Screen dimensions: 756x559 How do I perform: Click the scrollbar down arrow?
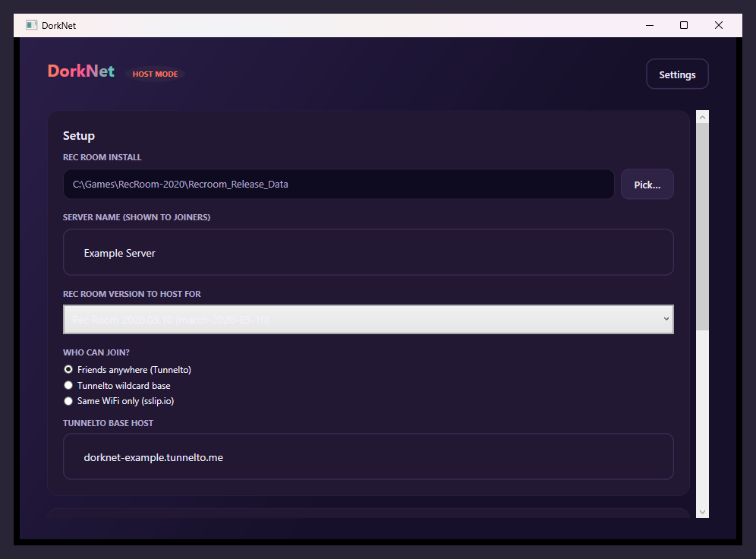pyautogui.click(x=702, y=512)
